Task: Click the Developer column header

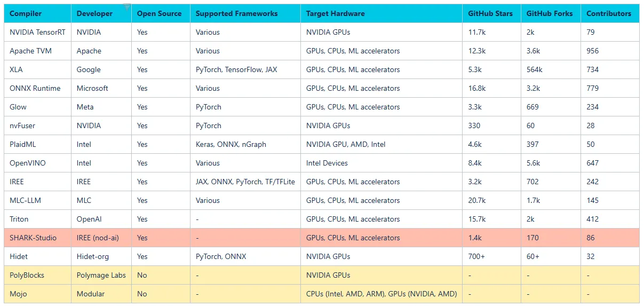Action: (101, 13)
